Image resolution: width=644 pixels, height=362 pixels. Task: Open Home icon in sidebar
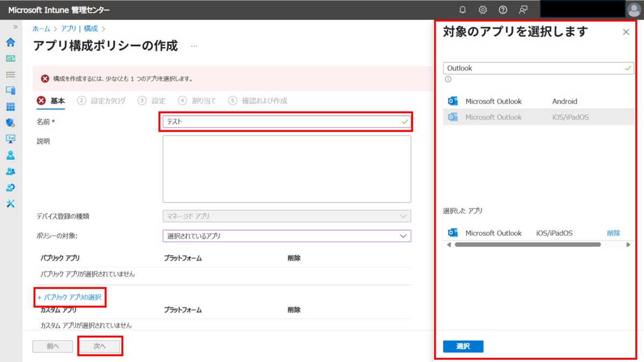(x=10, y=42)
